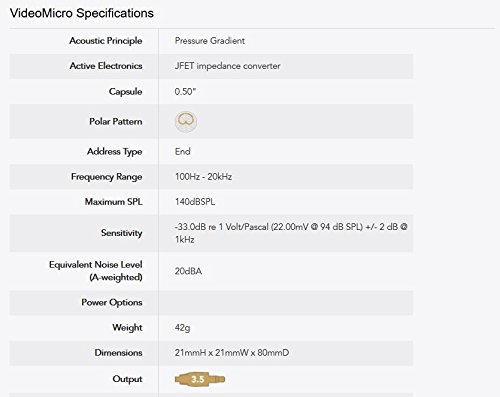Select the Equivalent Noise Level label
The width and height of the screenshot is (500, 397).
coord(96,271)
